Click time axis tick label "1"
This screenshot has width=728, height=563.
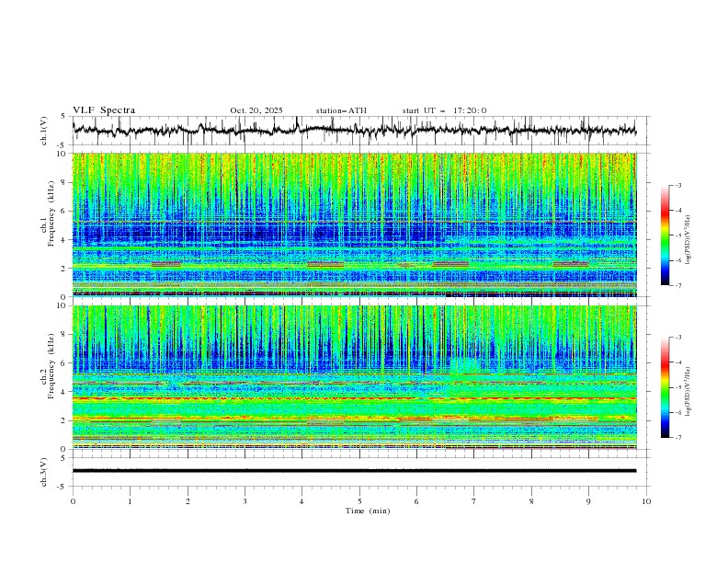tap(130, 501)
